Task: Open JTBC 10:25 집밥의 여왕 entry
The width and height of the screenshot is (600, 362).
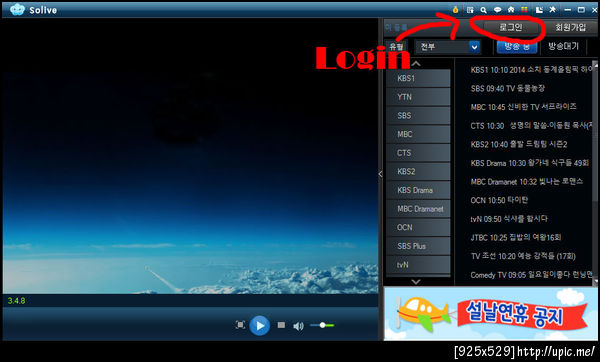Action: (x=515, y=238)
